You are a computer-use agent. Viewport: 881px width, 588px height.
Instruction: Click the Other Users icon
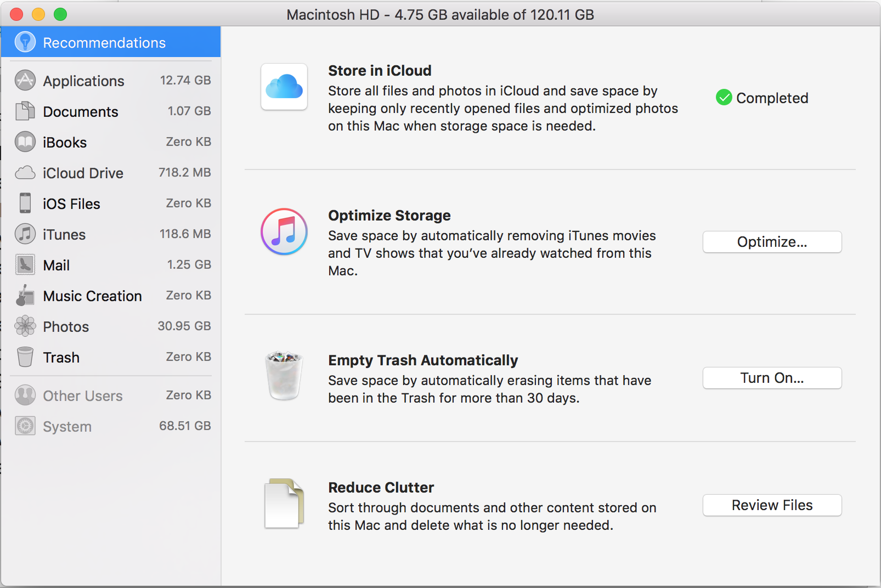tap(25, 395)
